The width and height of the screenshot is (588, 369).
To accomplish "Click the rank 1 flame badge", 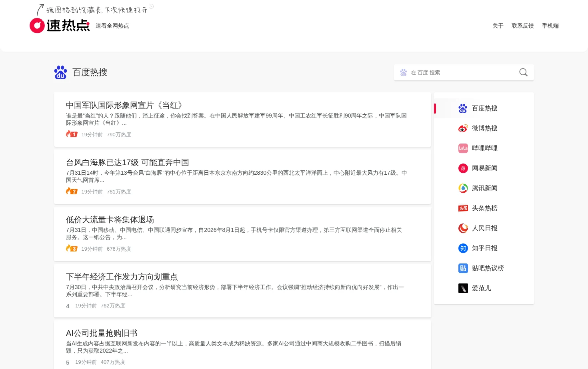I will 72,134.
